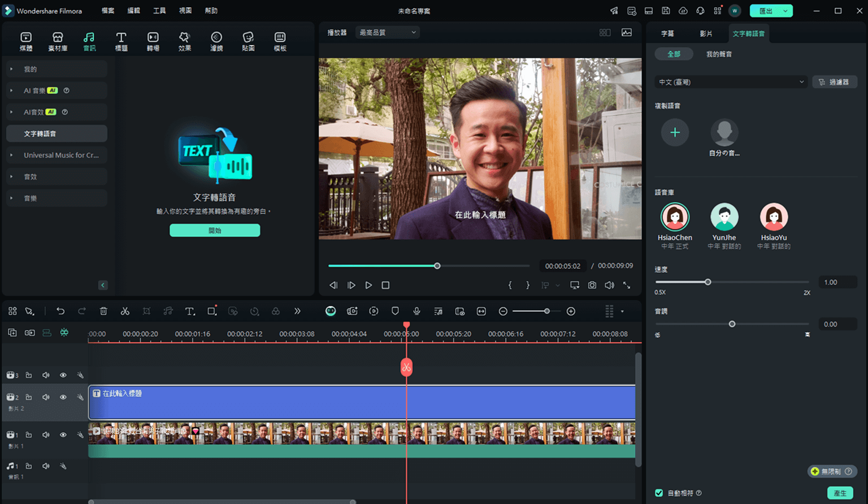Screen dimensions: 868x504
Task: Click the 音調 pitch slider handle
Action: (732, 324)
